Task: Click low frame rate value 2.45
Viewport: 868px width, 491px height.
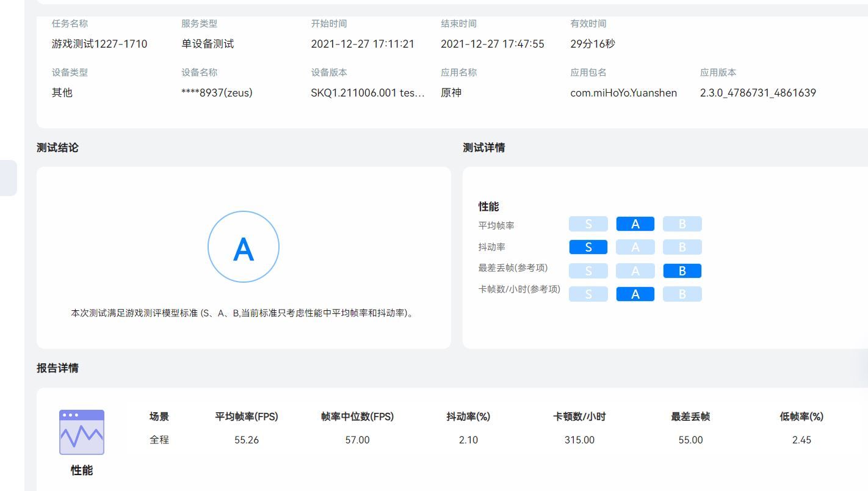Action: [801, 440]
